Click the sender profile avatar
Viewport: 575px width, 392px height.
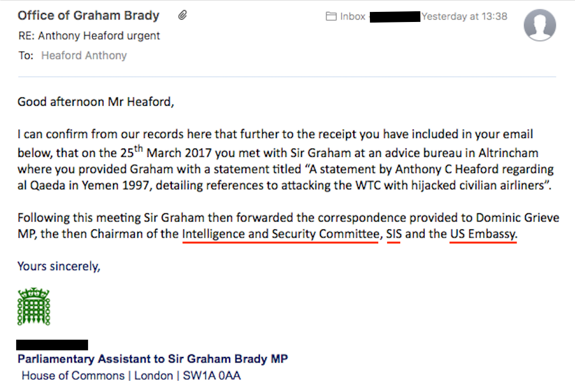point(539,26)
